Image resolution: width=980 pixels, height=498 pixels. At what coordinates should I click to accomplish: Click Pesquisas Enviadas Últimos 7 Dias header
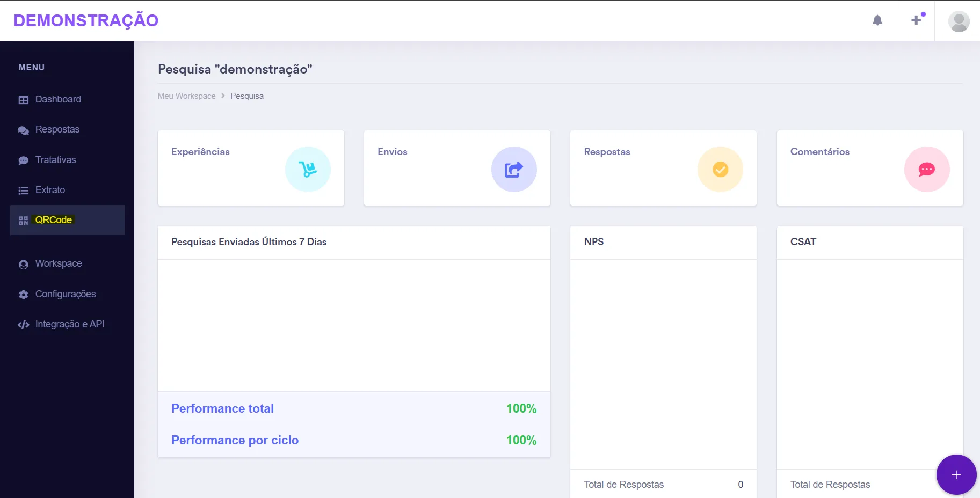(x=249, y=242)
